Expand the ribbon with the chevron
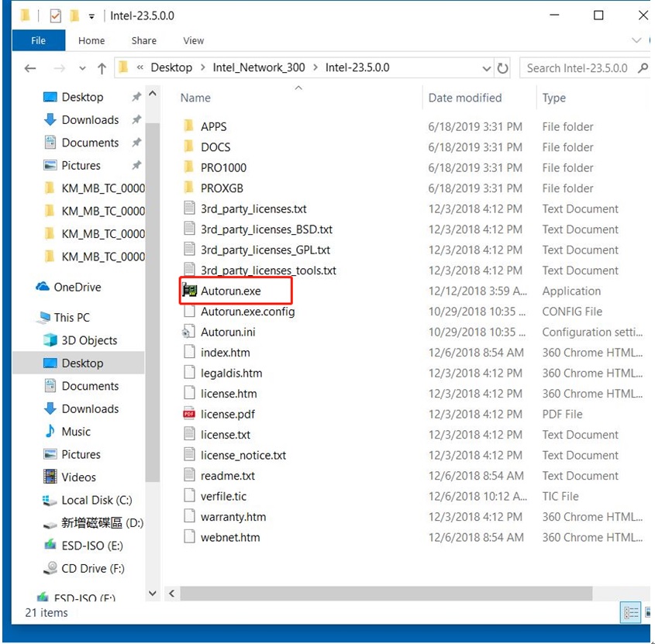The width and height of the screenshot is (655, 644). point(636,40)
